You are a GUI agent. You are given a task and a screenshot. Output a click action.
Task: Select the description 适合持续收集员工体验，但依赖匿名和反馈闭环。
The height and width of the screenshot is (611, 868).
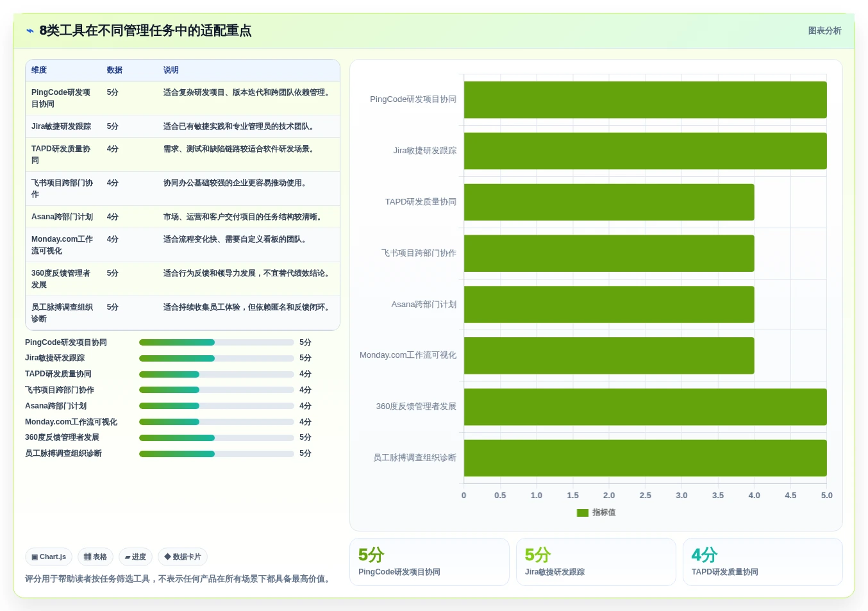tap(248, 307)
